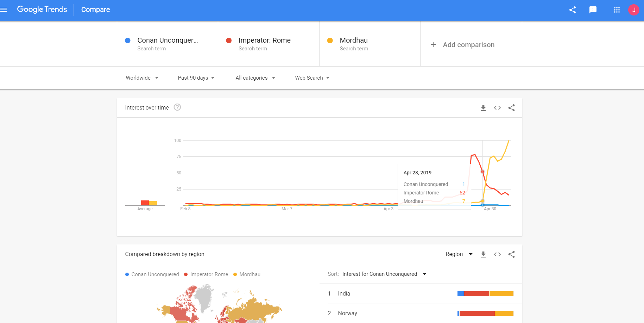Screen dimensions: 644x323
Task: Click Norway's stacked interest bar
Action: click(x=485, y=313)
